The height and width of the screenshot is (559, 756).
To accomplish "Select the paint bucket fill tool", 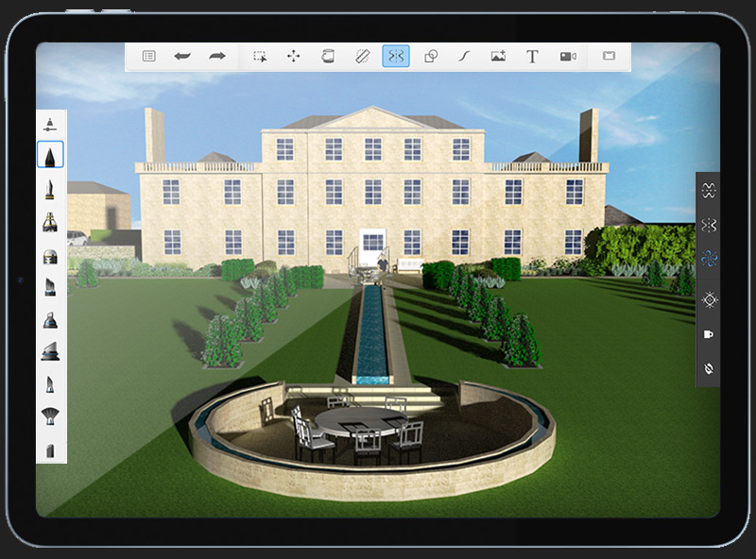I will pos(328,57).
